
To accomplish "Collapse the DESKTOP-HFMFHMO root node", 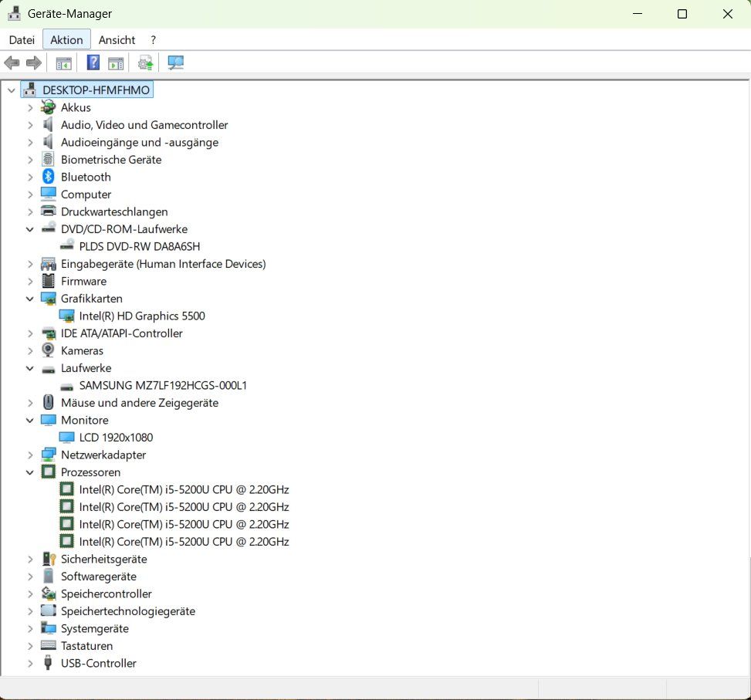I will click(x=12, y=90).
